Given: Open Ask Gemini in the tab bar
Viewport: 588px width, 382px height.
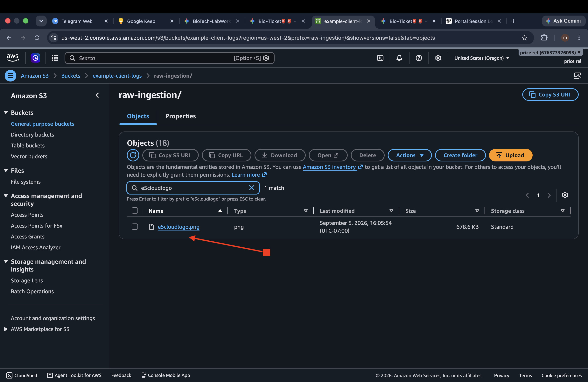Looking at the screenshot, I should coord(563,21).
